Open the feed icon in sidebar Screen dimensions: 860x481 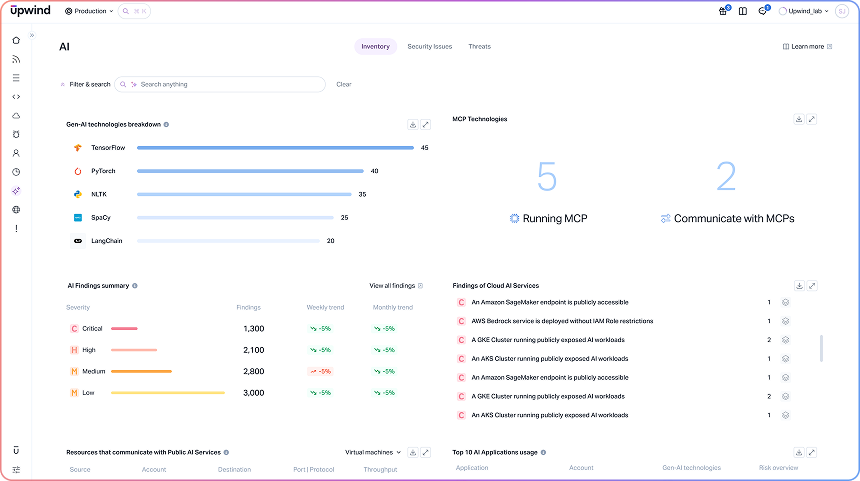[16, 59]
